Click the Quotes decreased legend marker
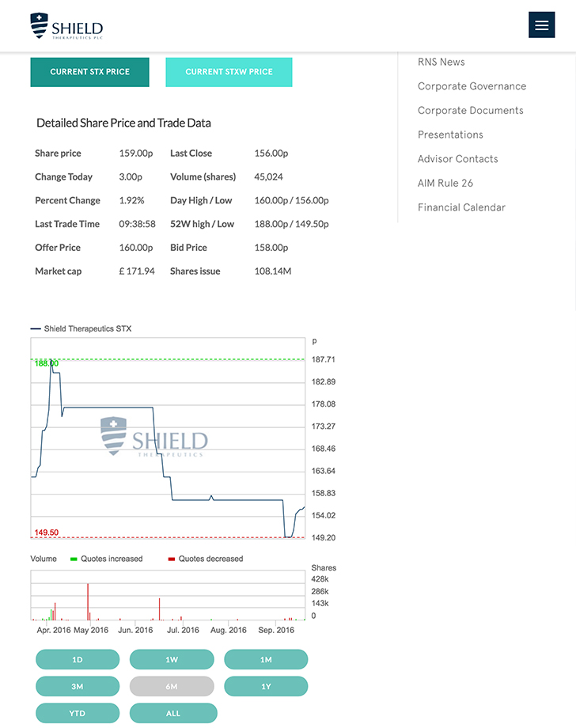The image size is (576, 728). pyautogui.click(x=171, y=559)
